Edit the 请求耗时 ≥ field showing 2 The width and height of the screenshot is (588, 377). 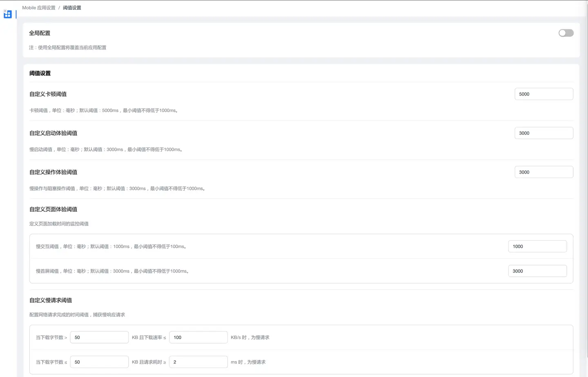(x=198, y=362)
